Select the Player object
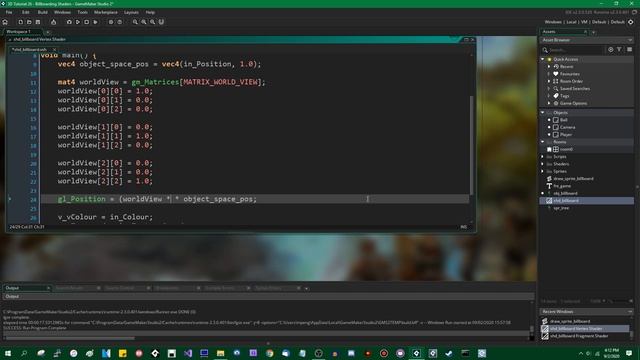 [566, 135]
